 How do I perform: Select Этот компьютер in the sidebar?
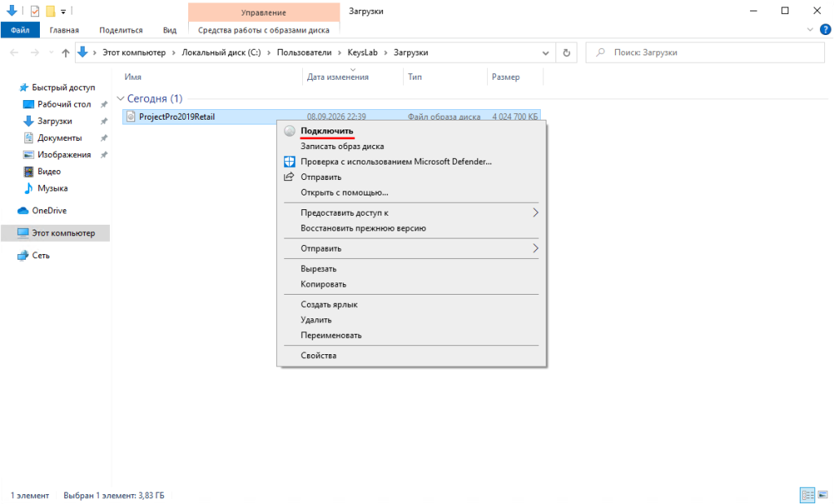[55, 233]
